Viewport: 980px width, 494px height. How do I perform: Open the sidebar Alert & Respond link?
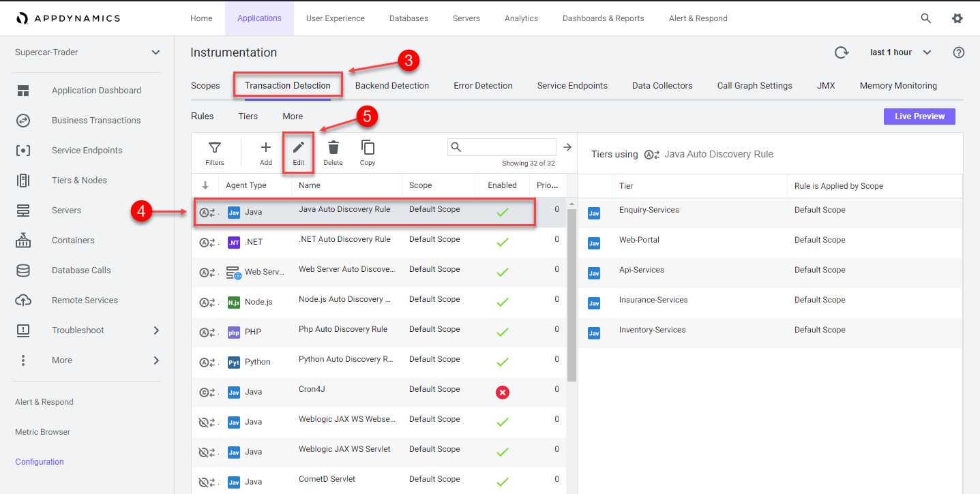(x=44, y=402)
